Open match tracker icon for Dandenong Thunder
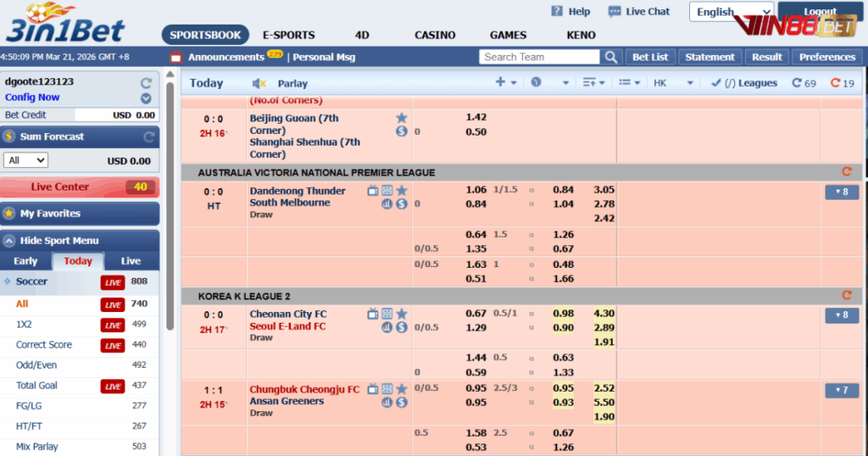Screen dimensions: 868x456 tap(387, 191)
